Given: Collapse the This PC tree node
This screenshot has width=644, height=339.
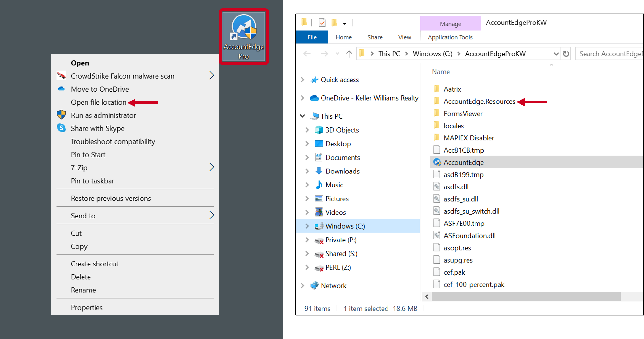Looking at the screenshot, I should (x=302, y=116).
